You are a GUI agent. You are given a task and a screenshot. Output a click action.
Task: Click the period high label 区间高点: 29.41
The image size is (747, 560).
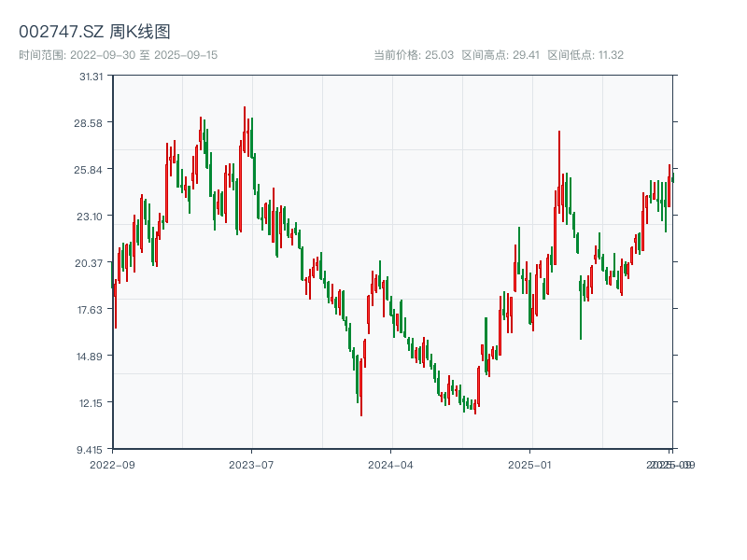(500, 55)
